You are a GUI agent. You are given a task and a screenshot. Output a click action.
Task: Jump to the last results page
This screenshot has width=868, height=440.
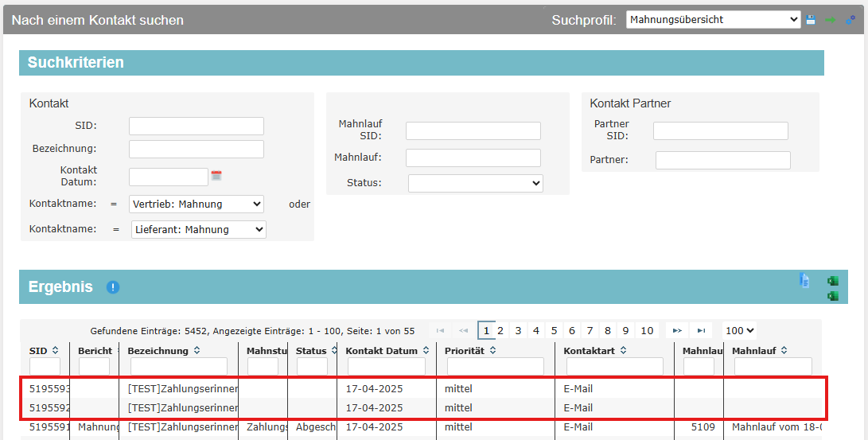click(x=701, y=331)
